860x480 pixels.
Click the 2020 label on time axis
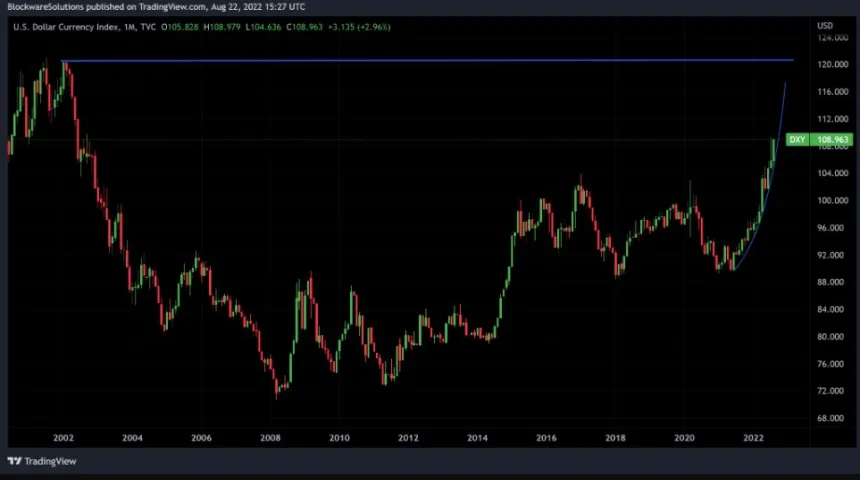[684, 438]
